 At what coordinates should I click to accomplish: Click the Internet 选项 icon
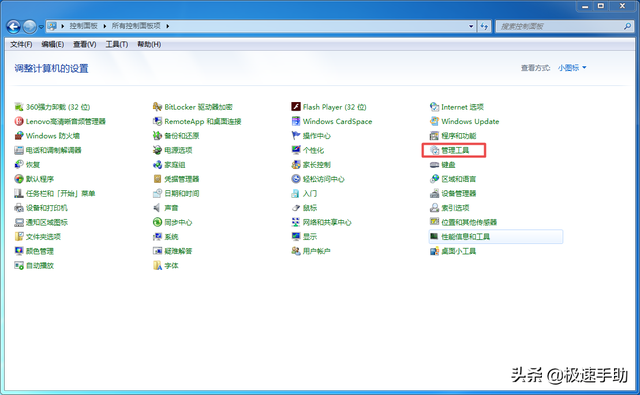point(434,107)
